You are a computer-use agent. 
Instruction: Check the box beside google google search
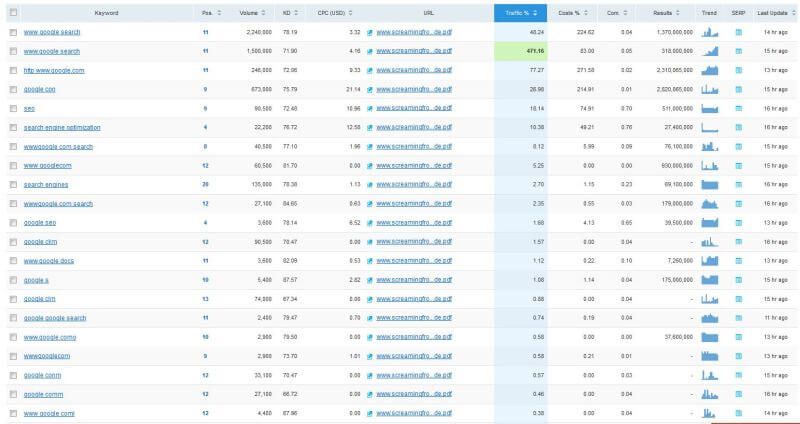(x=13, y=318)
